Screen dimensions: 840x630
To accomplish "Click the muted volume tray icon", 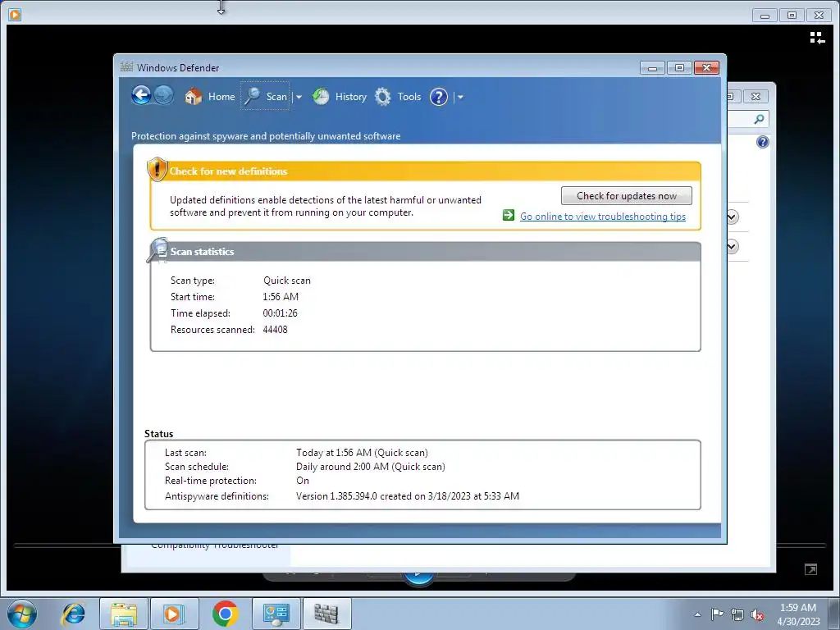I will pos(757,614).
